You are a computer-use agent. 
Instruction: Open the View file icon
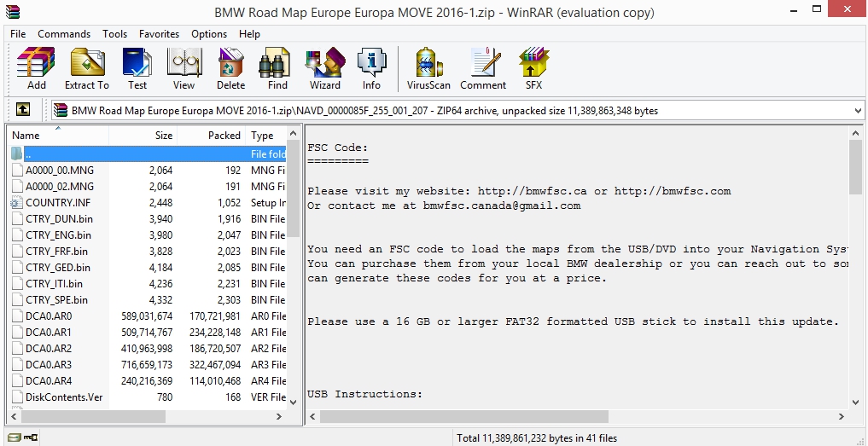coord(184,62)
